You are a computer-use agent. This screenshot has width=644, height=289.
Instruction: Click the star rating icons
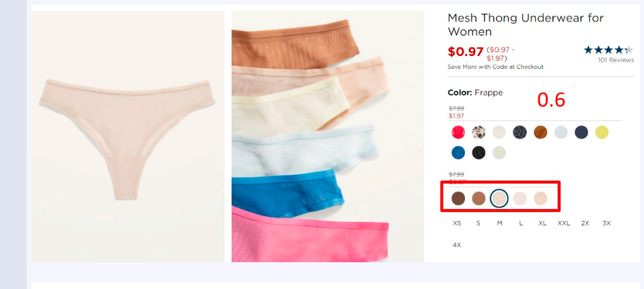[608, 50]
